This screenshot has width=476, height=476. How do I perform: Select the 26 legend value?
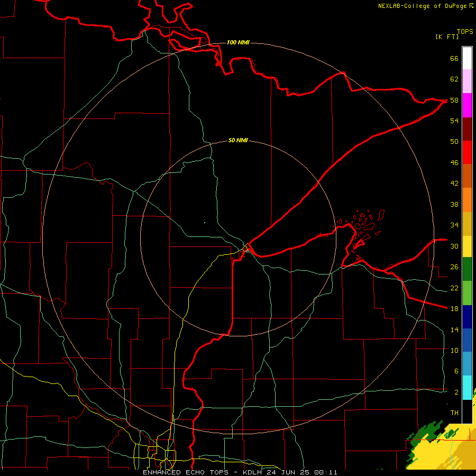tap(454, 267)
